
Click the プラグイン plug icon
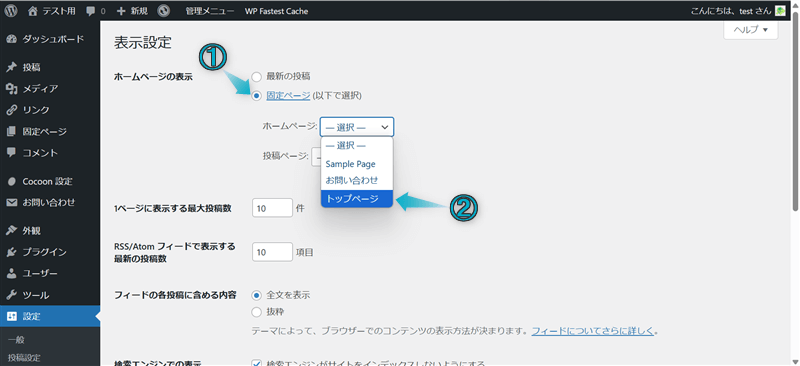click(x=12, y=252)
